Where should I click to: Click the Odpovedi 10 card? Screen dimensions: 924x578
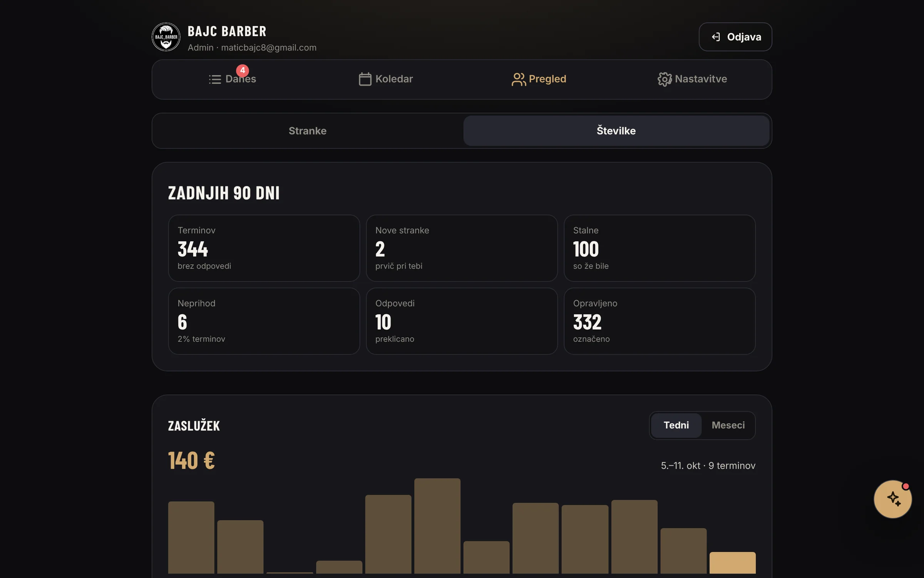click(462, 321)
